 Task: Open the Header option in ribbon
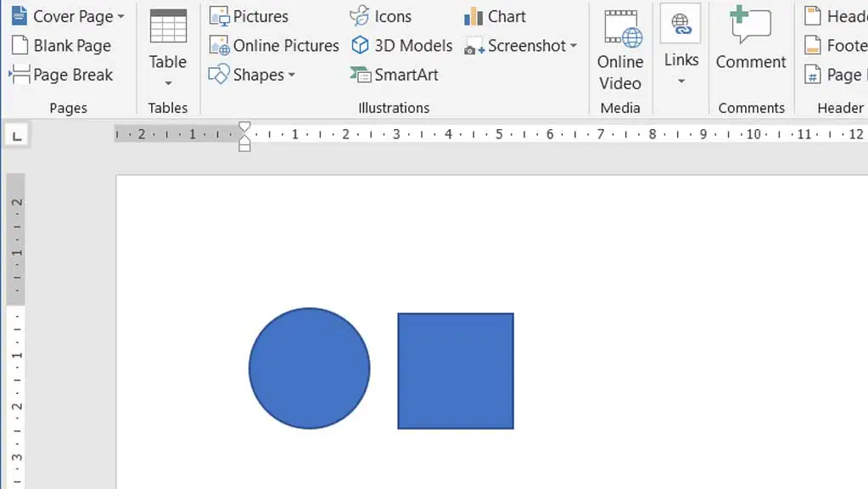[x=836, y=17]
